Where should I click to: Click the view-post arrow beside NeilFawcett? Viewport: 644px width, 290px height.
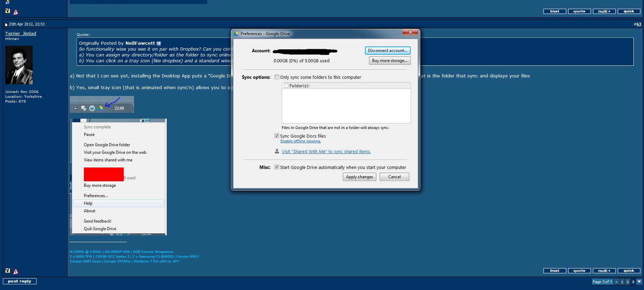tap(159, 43)
